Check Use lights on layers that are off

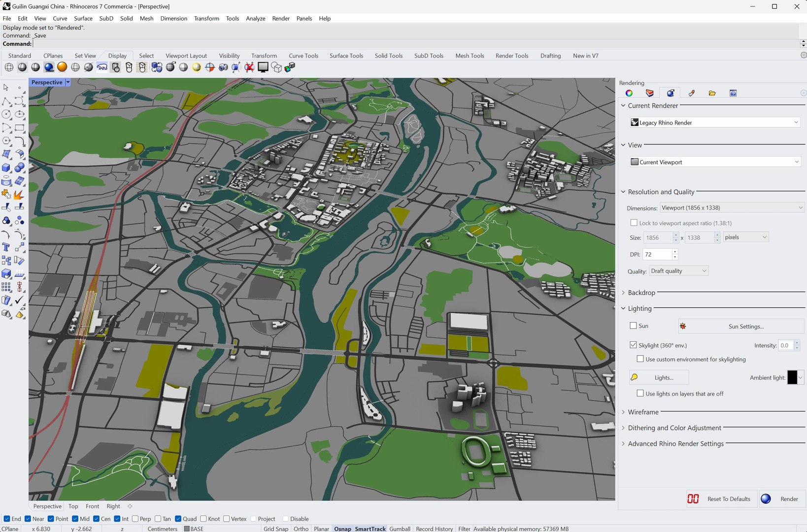pyautogui.click(x=640, y=393)
